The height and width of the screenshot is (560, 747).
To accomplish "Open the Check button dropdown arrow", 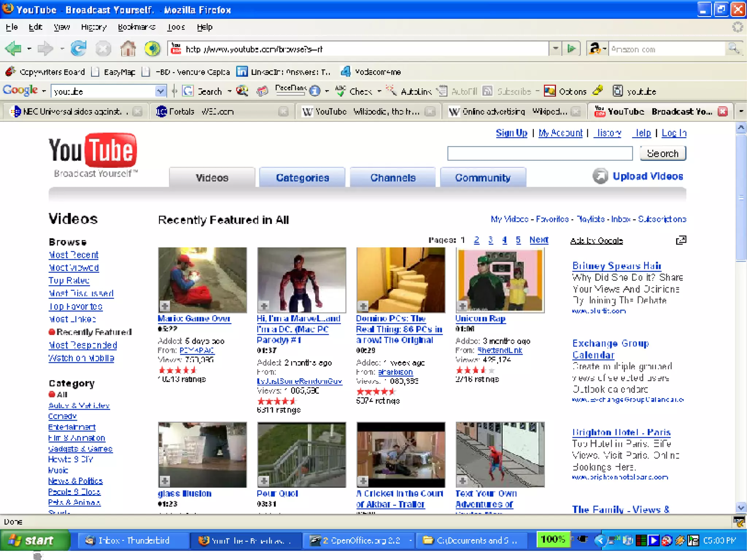I will (379, 91).
